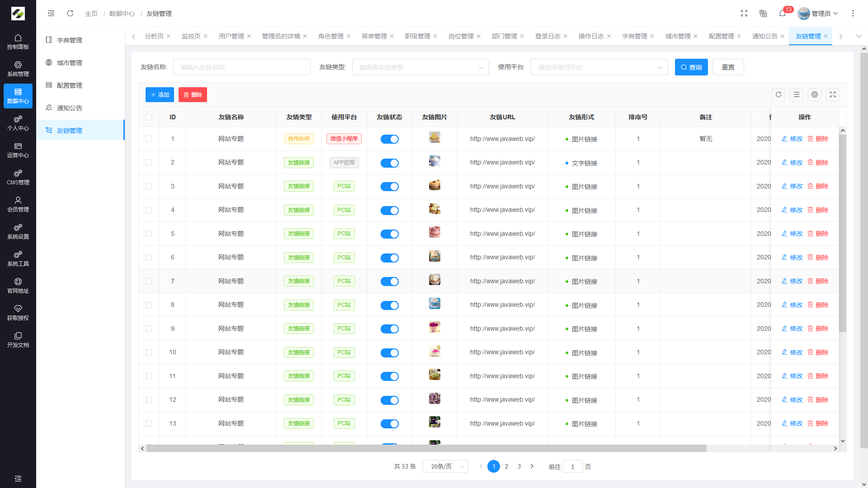Click the 查询 search button
Viewport: 868px width, 488px height.
pyautogui.click(x=691, y=67)
